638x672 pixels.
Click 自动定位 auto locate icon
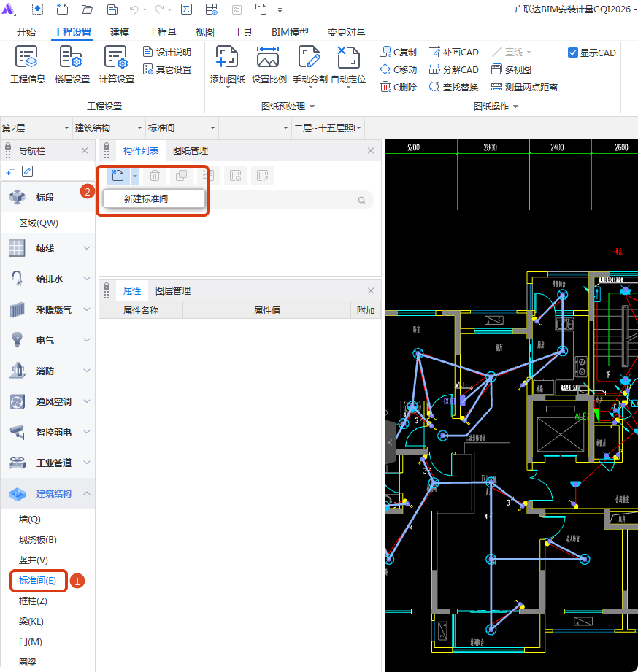[348, 58]
